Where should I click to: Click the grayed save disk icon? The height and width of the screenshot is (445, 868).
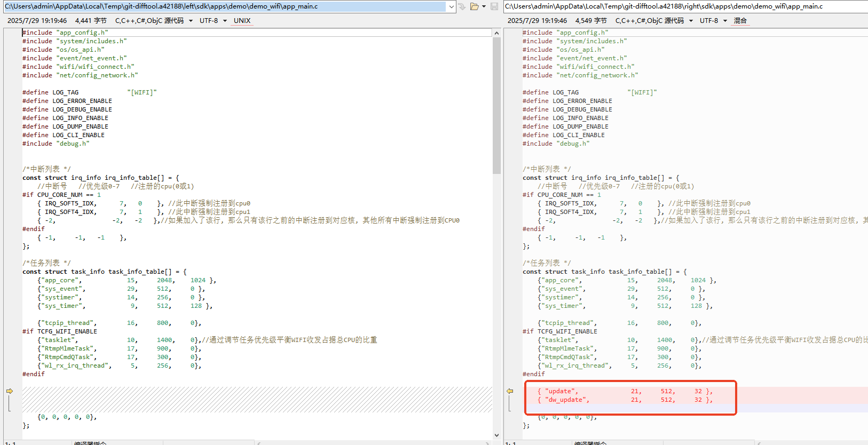[x=494, y=6]
